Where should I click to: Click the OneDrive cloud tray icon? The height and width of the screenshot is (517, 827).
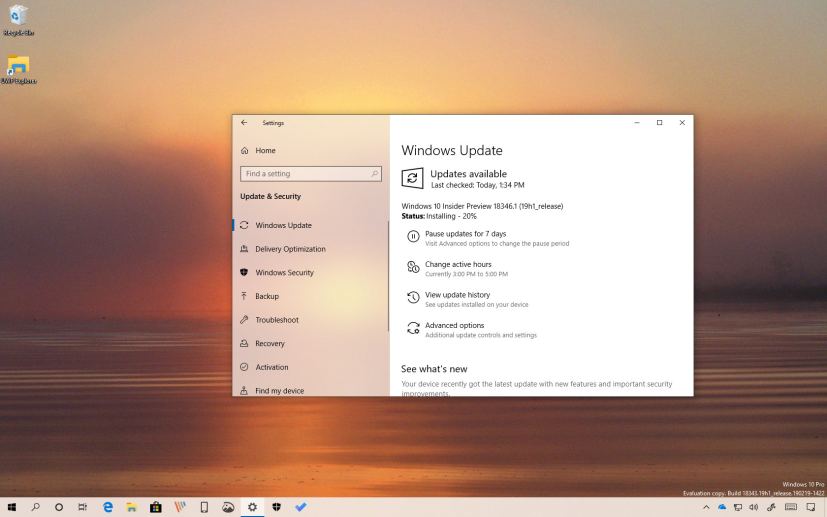coord(722,508)
